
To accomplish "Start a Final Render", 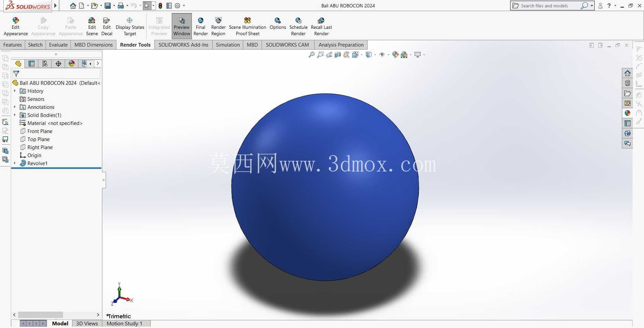I will pos(201,26).
